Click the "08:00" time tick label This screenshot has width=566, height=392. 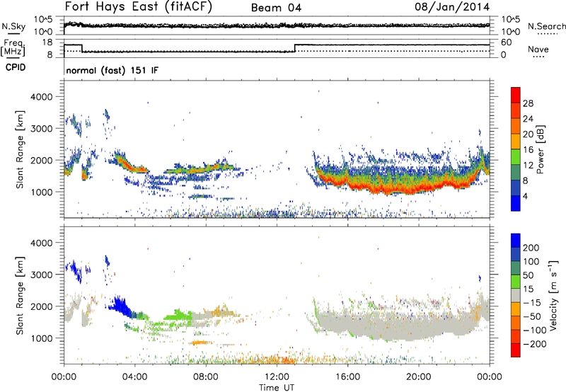point(206,377)
